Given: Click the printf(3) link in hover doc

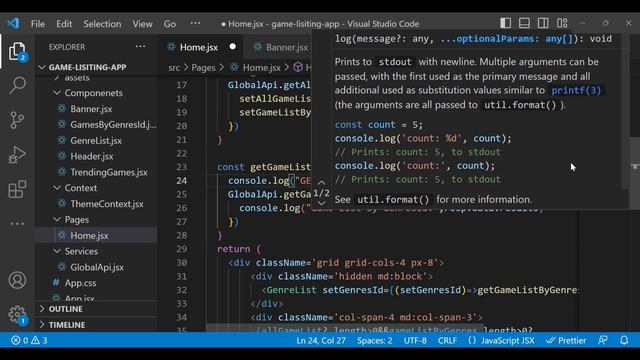Looking at the screenshot, I should tap(576, 90).
